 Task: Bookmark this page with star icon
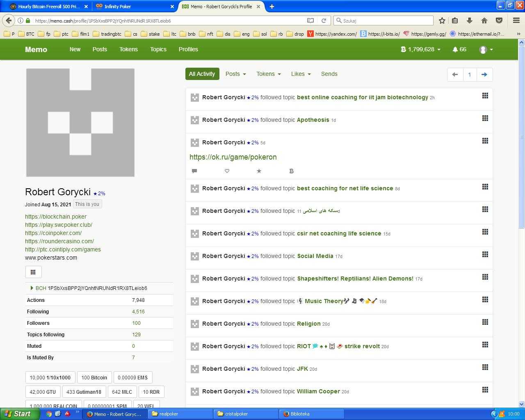pos(442,21)
